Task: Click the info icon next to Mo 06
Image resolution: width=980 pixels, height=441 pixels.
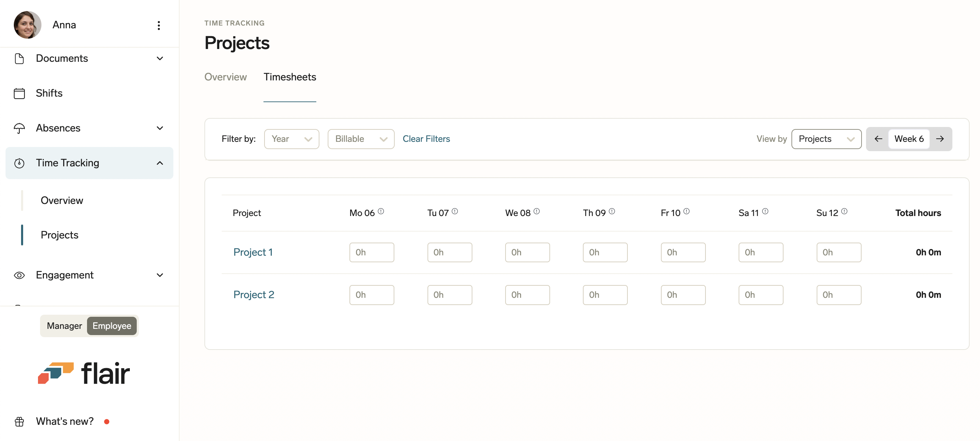Action: (381, 212)
